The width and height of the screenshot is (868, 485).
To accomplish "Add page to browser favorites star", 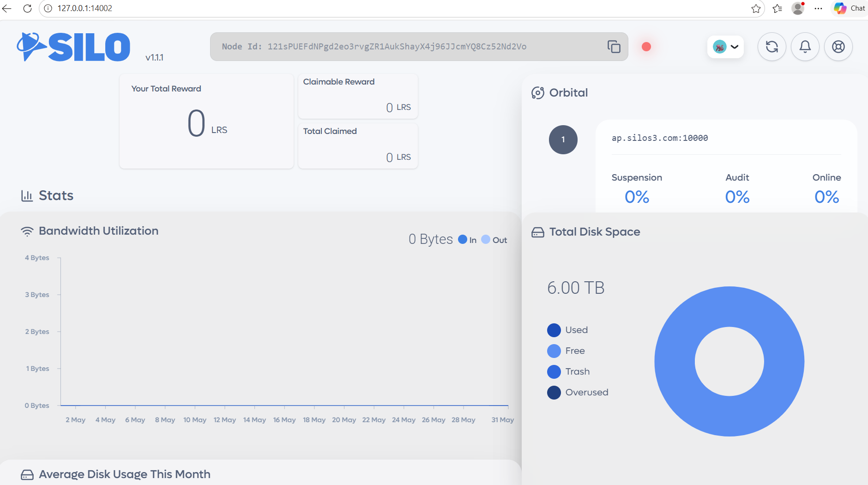I will click(756, 8).
